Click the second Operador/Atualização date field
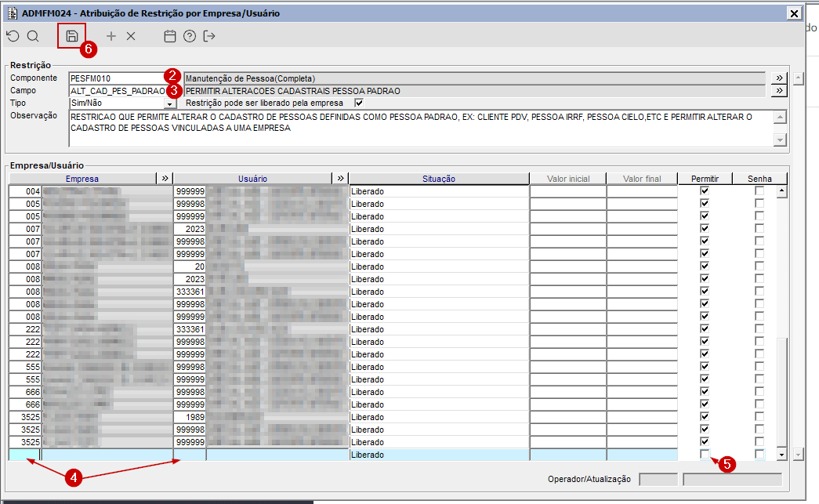Viewport: 819px width, 504px height. tap(732, 479)
